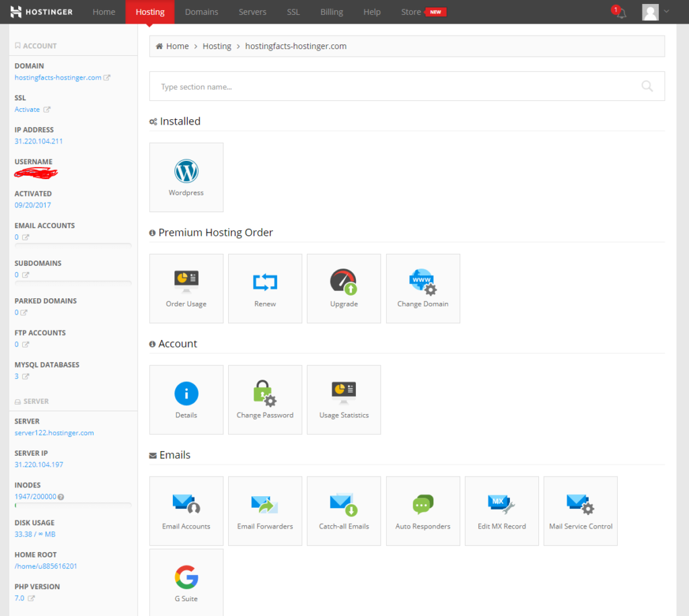The width and height of the screenshot is (689, 616).
Task: Open external link icon under MySQL Databases
Action: [x=26, y=376]
